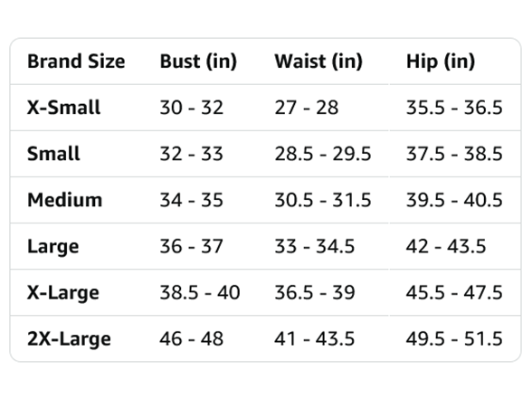
Task: Select the Medium size row label
Action: 64,200
